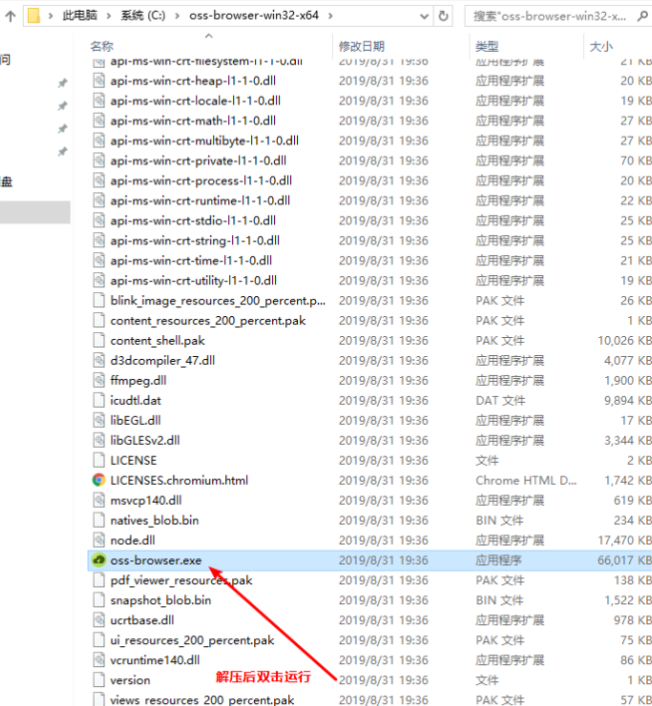Expand the chevron after 此电脑 breadcrumb

109,16
